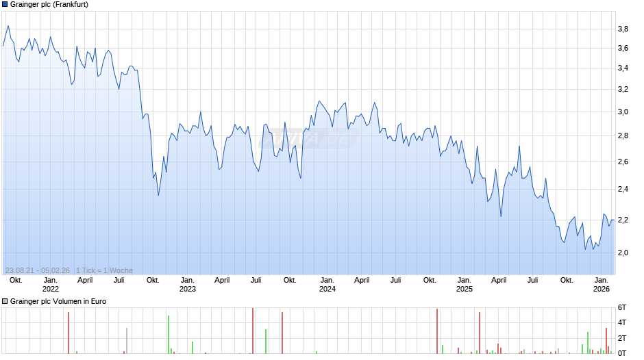This screenshot has height=360, width=644.
Task: Click the blue legend square for Grainger plc (Frankfurt)
Action: point(5,5)
